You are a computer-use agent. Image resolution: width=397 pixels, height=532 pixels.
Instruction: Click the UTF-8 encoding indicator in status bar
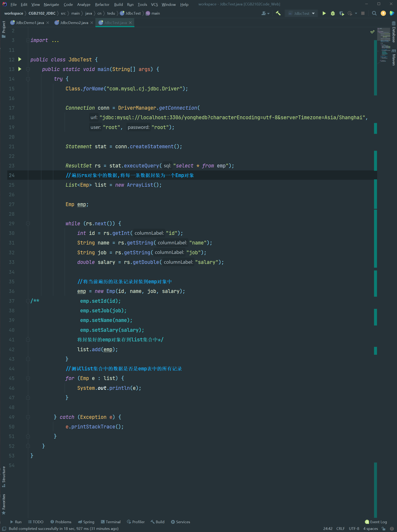click(354, 529)
